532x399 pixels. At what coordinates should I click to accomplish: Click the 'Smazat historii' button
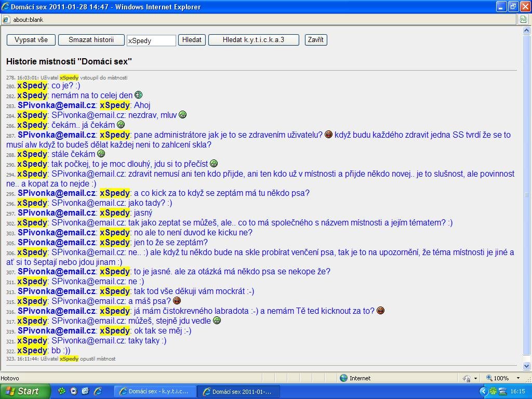pyautogui.click(x=91, y=40)
